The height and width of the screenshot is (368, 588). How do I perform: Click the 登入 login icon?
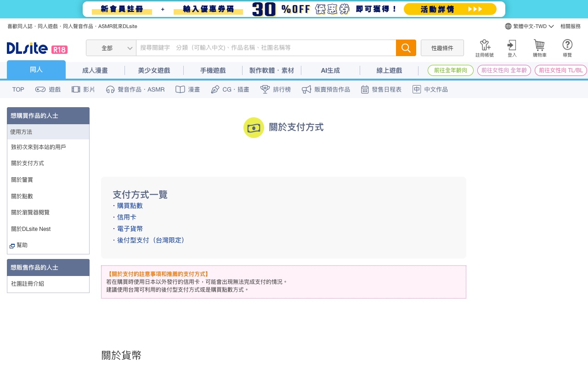tap(512, 48)
